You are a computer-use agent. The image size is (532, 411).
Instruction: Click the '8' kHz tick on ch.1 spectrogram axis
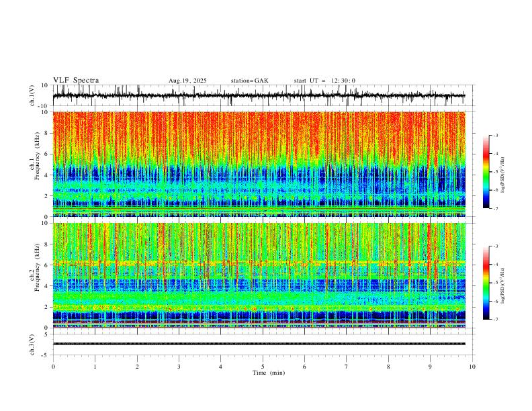click(46, 133)
